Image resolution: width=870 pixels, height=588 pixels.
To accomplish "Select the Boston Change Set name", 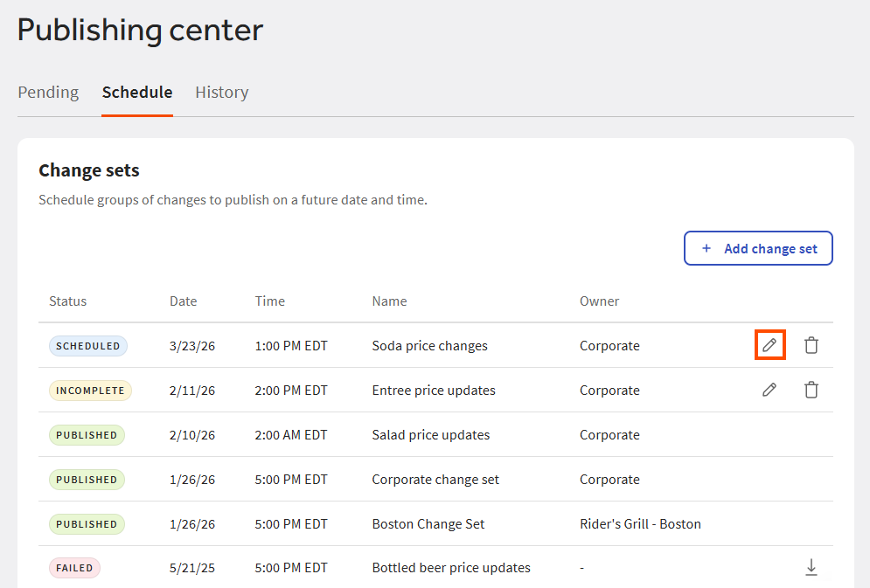I will tap(428, 524).
